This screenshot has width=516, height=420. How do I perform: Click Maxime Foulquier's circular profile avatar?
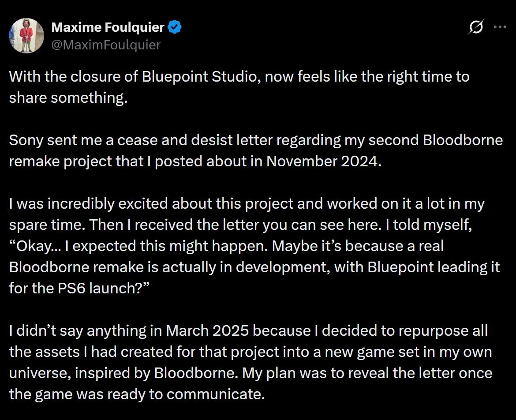26,35
